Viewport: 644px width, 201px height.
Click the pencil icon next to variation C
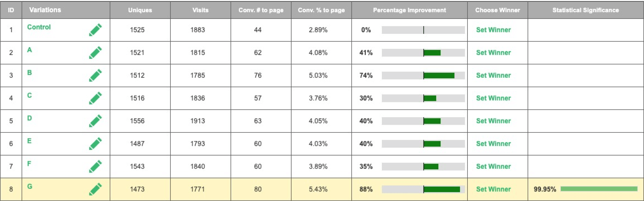(x=95, y=98)
